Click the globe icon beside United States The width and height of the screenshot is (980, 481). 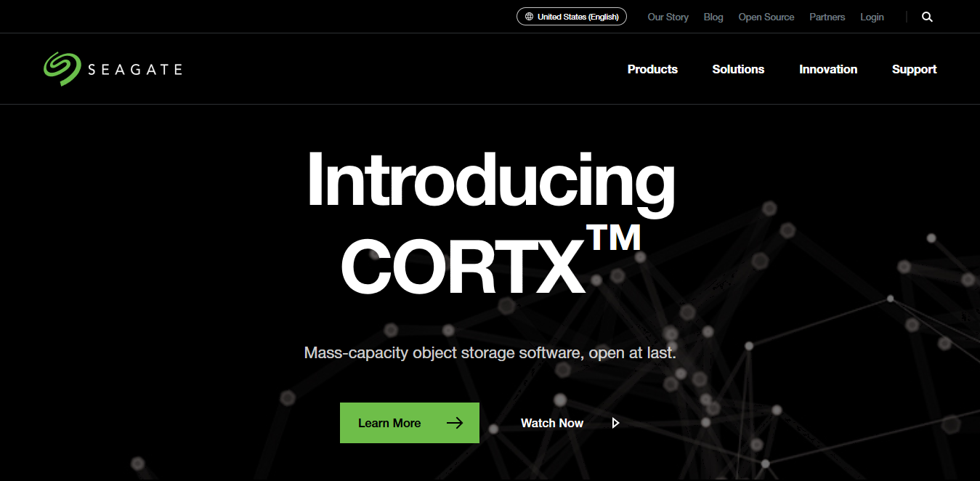529,17
